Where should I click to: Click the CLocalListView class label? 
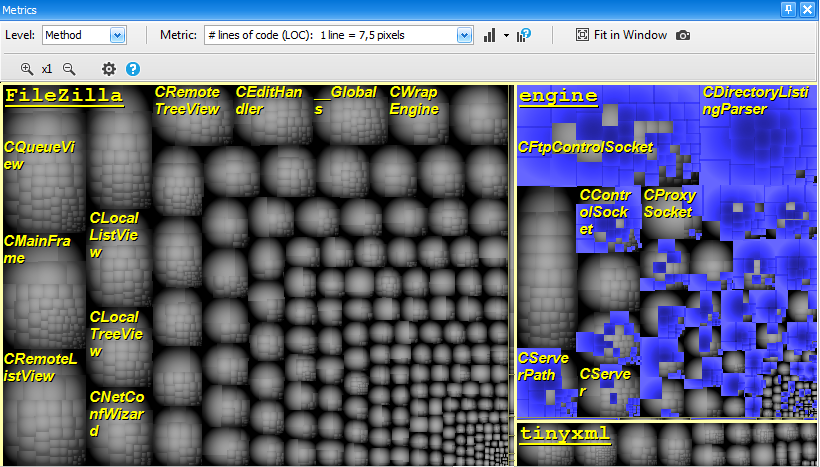(114, 235)
